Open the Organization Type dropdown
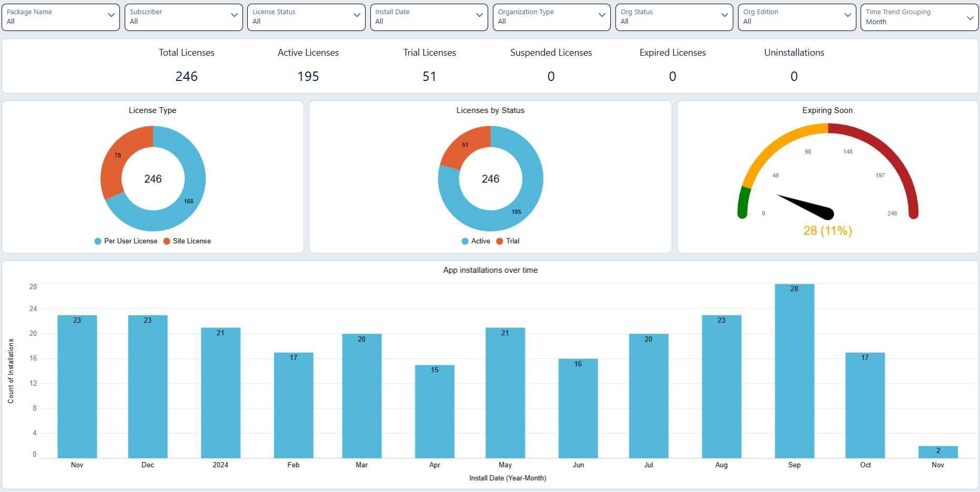 coord(551,17)
